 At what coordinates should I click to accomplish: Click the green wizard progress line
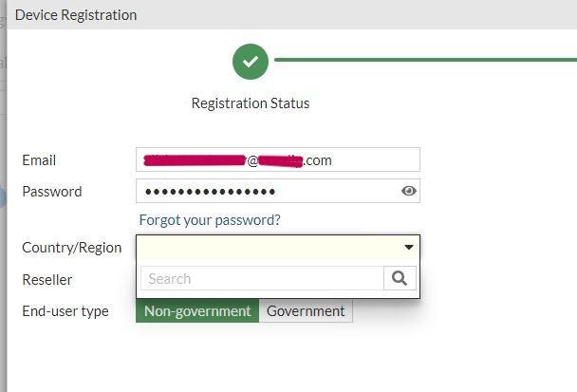tap(425, 62)
